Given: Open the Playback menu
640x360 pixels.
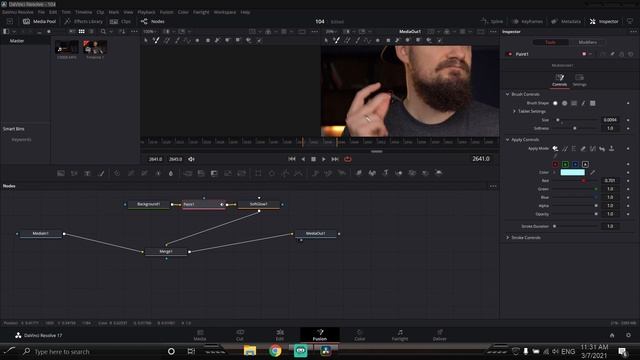Looking at the screenshot, I should tap(146, 12).
